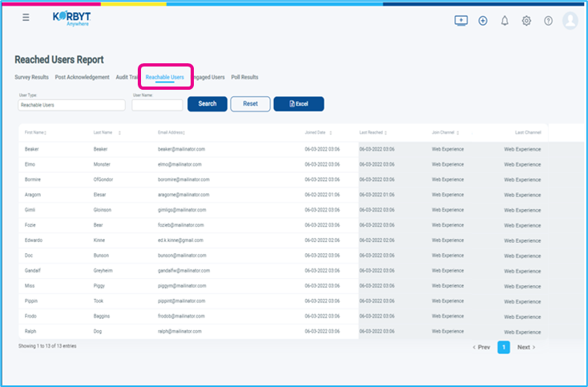Click last name Bunson cell
The height and width of the screenshot is (387, 588).
click(x=101, y=256)
